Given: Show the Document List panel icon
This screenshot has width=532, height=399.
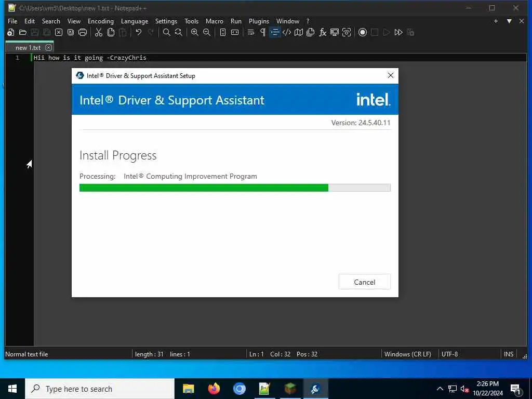Looking at the screenshot, I should (x=311, y=33).
